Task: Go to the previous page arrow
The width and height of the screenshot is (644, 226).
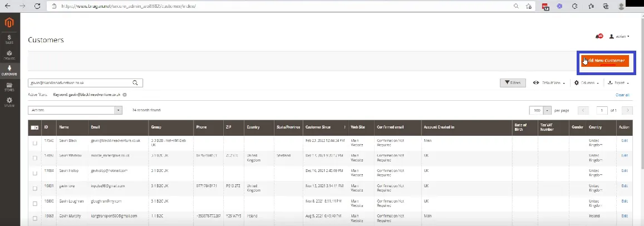Action: (583, 110)
